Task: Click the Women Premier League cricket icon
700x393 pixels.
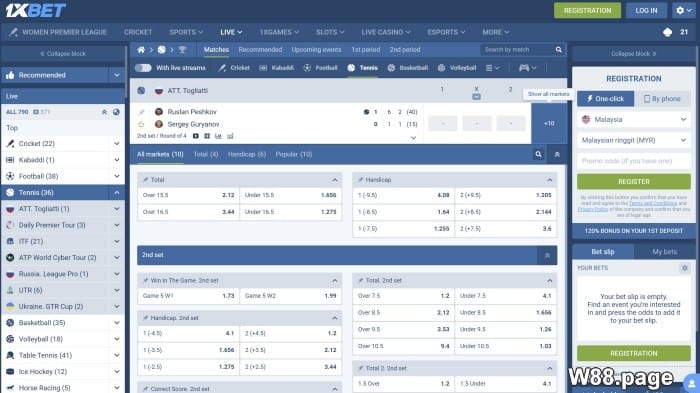Action: pyautogui.click(x=13, y=32)
